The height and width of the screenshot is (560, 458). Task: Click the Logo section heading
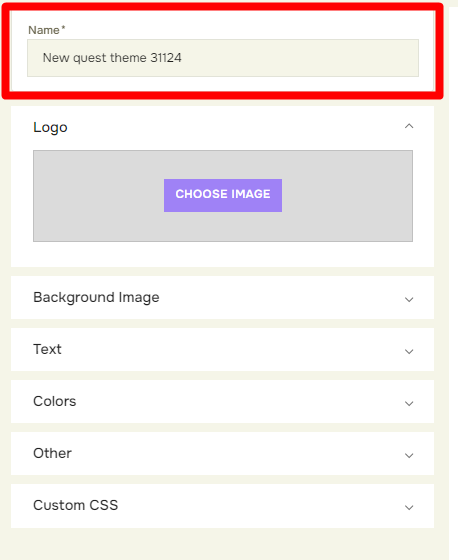point(50,128)
